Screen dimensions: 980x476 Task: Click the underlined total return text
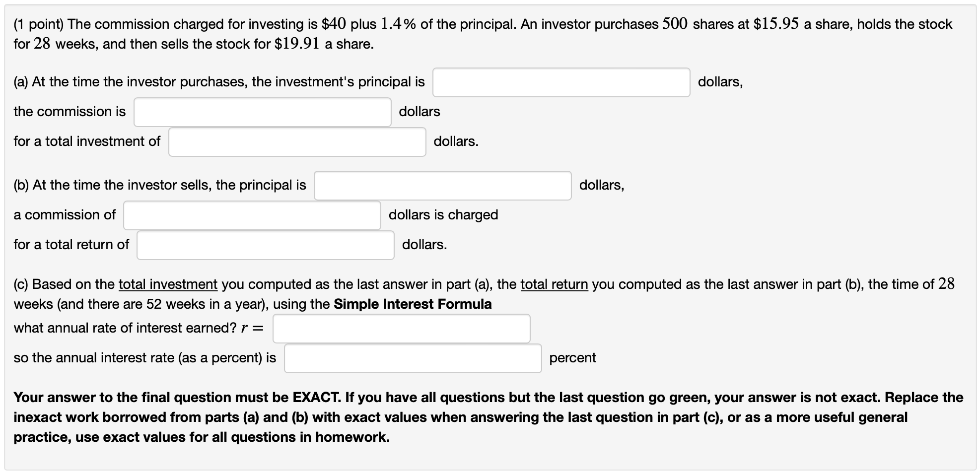point(554,284)
